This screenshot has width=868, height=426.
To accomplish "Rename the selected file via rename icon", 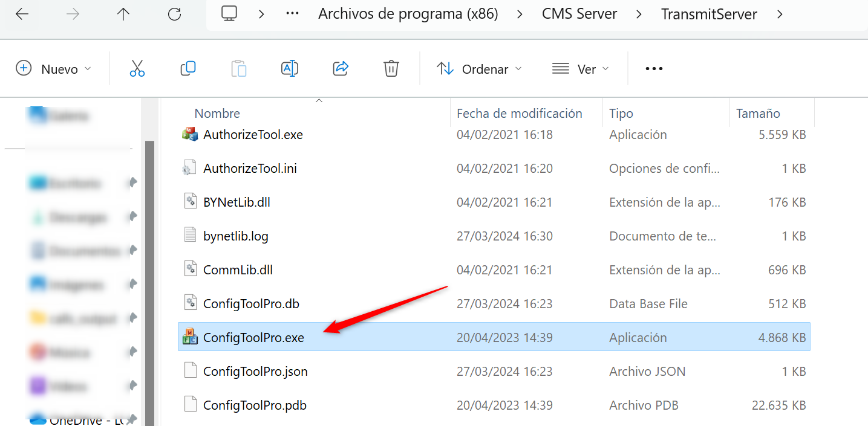I will (290, 68).
